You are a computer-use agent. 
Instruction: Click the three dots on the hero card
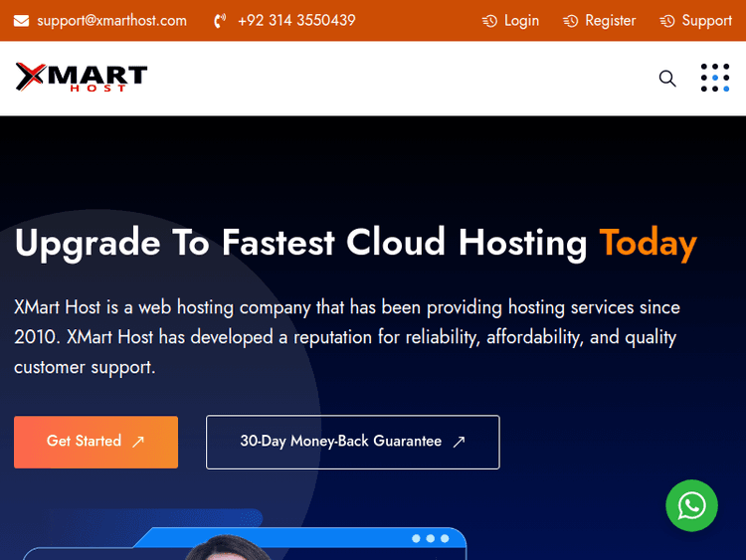coord(430,538)
